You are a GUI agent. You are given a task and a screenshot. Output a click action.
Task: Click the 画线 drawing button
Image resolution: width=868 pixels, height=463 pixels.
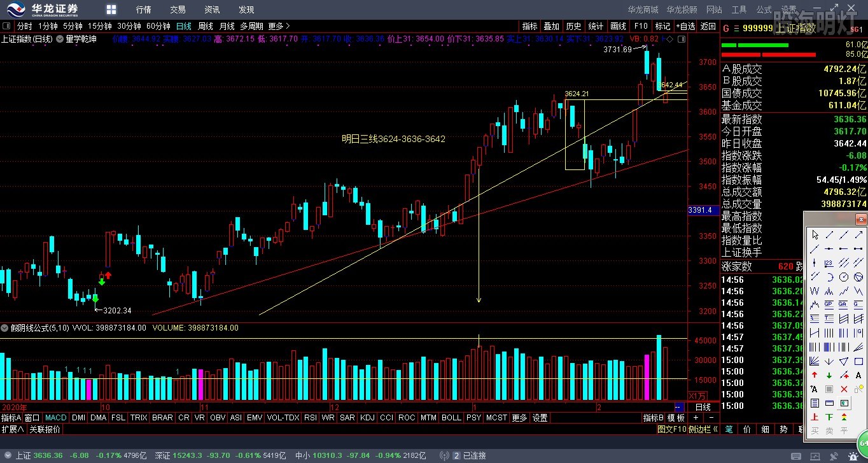(618, 26)
